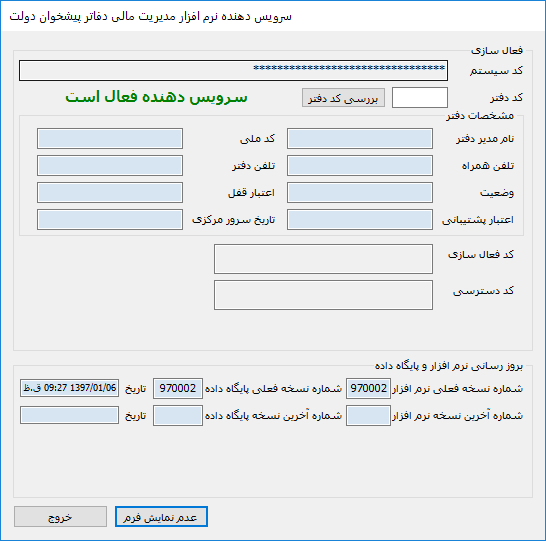
Task: Click the اعتبار قفل field
Action: click(x=110, y=193)
